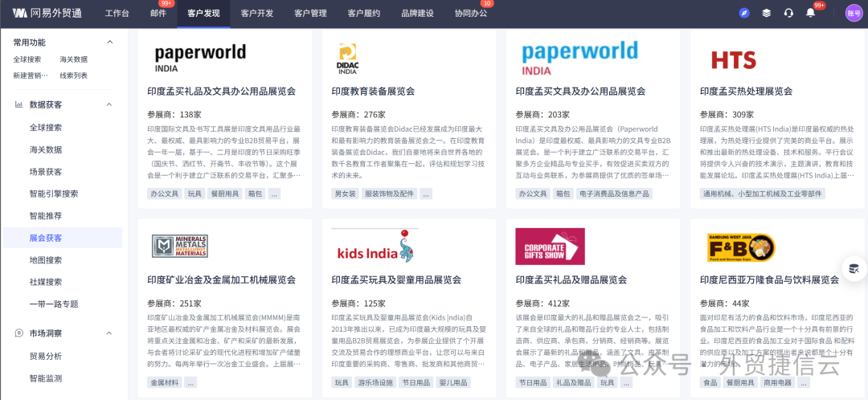
Task: Click the paperworld INDIA black logo
Action: coord(200,58)
